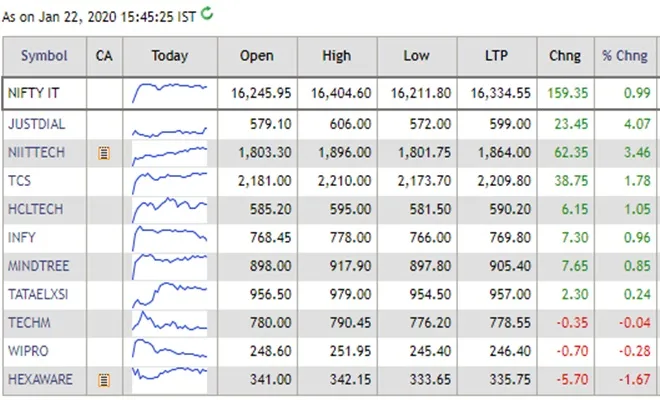The width and height of the screenshot is (660, 400).
Task: Open WIPRO today mini chart
Action: tap(169, 352)
